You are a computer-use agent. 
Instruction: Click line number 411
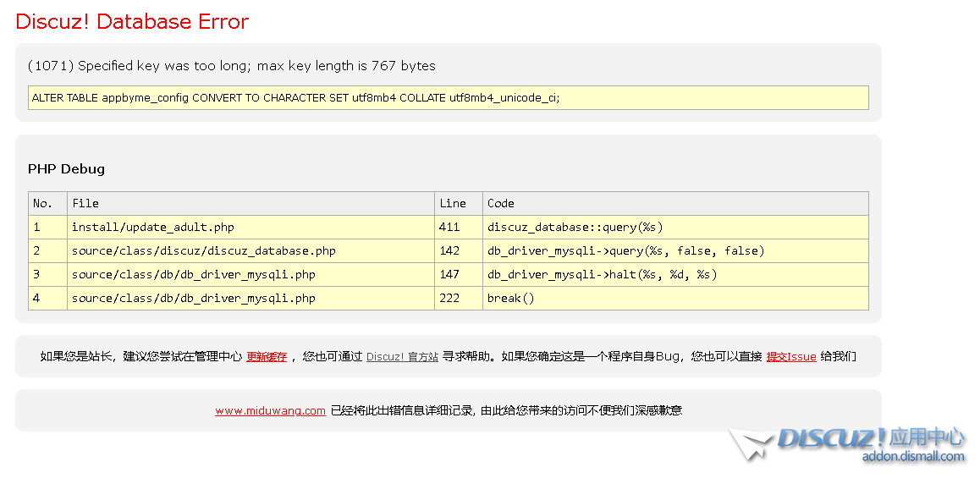coord(458,228)
